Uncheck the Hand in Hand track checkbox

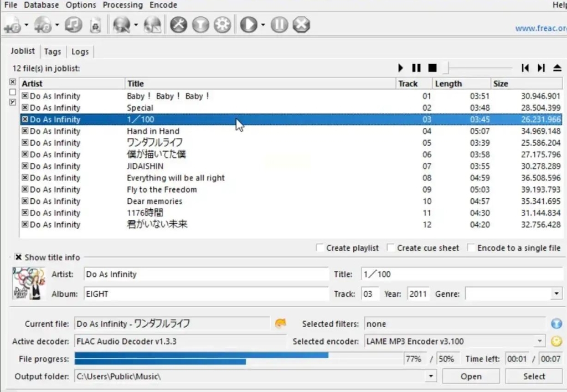click(24, 131)
